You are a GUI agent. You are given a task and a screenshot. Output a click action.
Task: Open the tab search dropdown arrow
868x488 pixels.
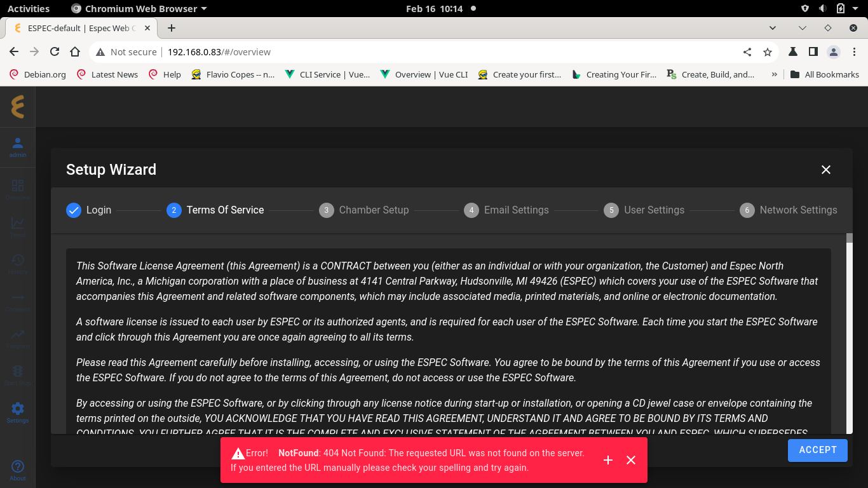(773, 28)
